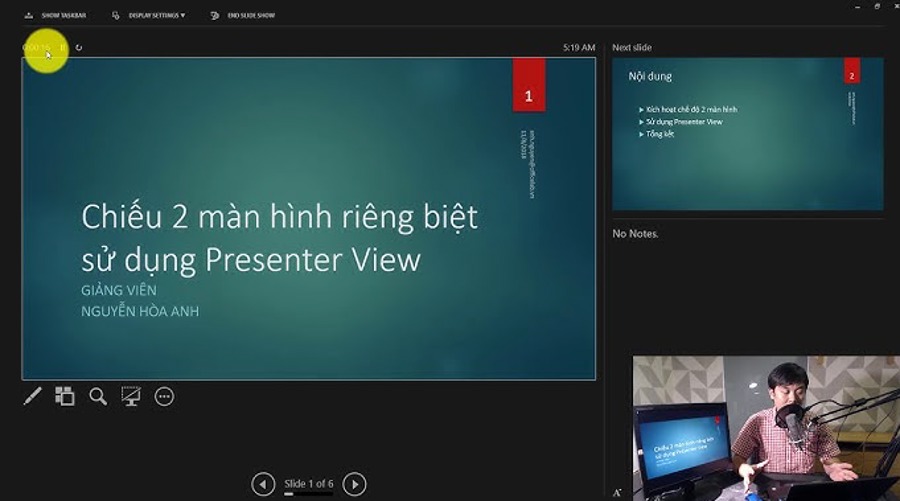The height and width of the screenshot is (501, 900).
Task: Open the More slide show options button
Action: (164, 397)
